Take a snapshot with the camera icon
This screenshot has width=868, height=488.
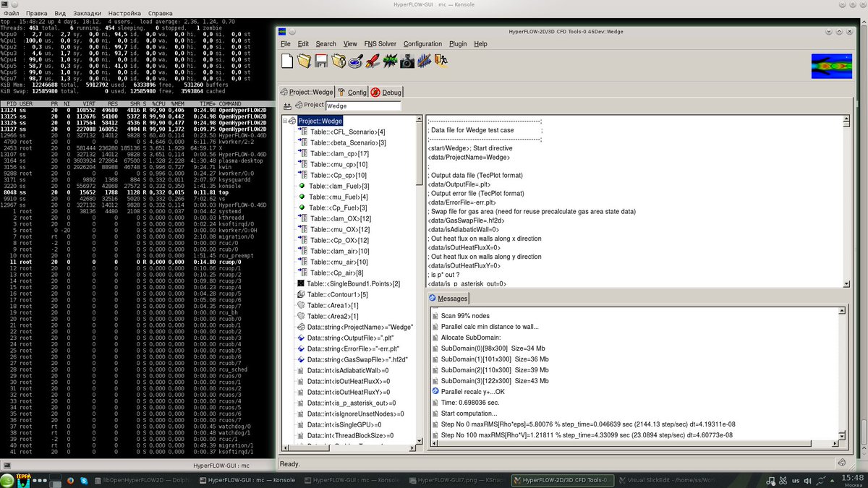point(406,61)
